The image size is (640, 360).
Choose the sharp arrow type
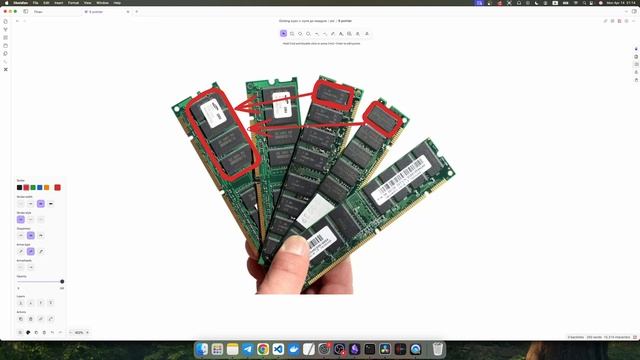(21, 251)
